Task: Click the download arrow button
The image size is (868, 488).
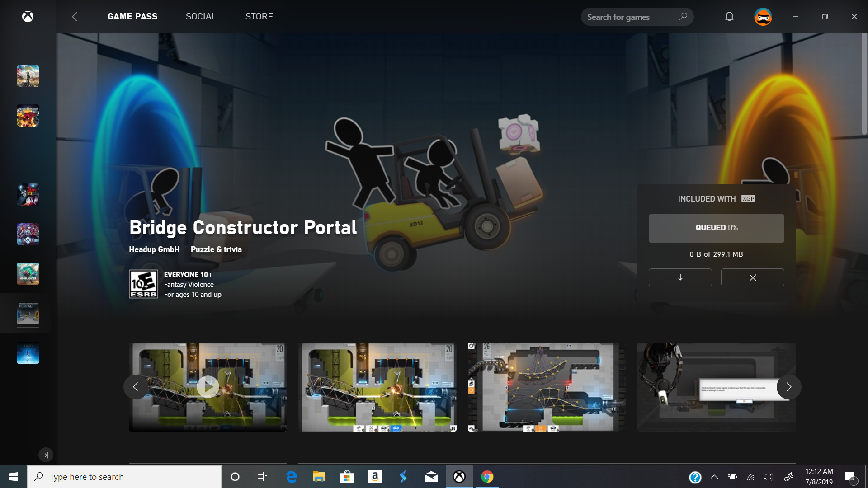Action: [680, 277]
